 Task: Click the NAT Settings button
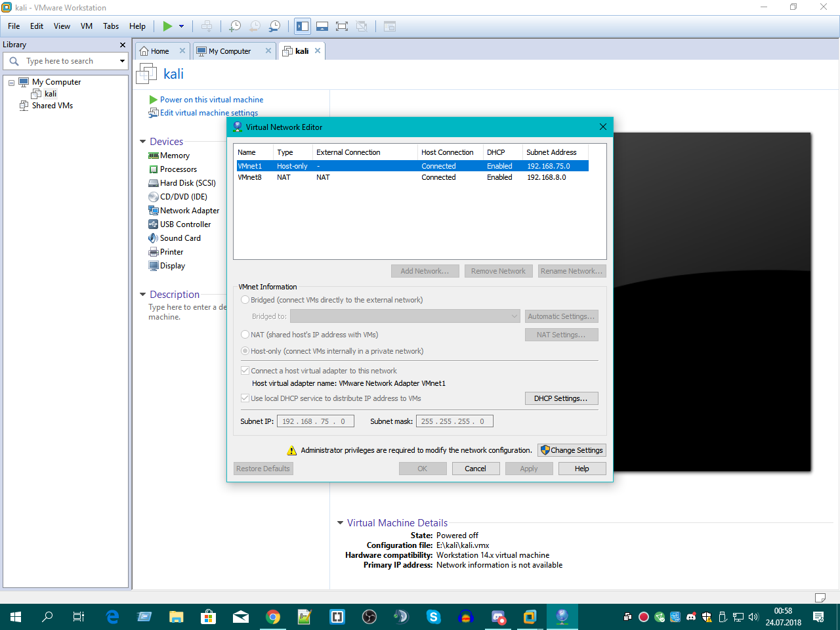561,335
